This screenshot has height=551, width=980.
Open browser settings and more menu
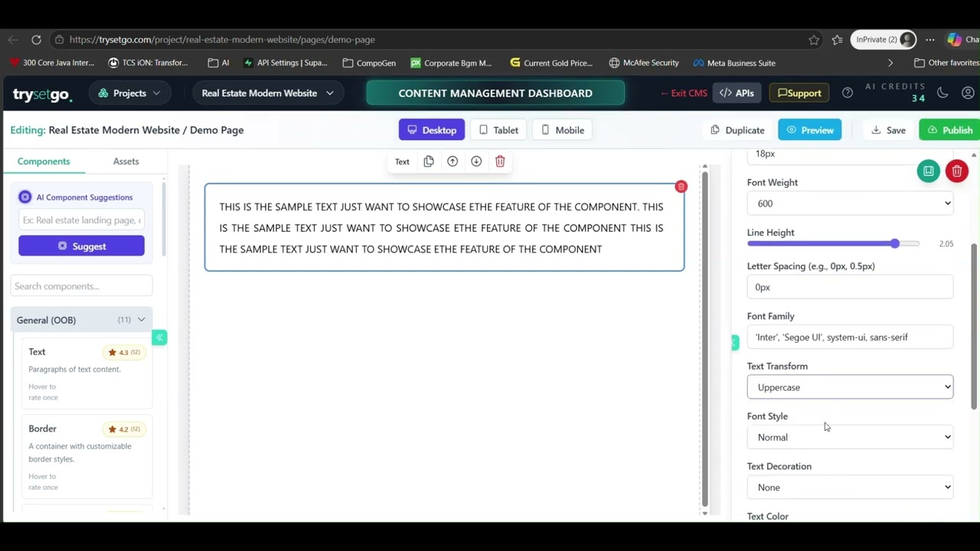(x=929, y=40)
